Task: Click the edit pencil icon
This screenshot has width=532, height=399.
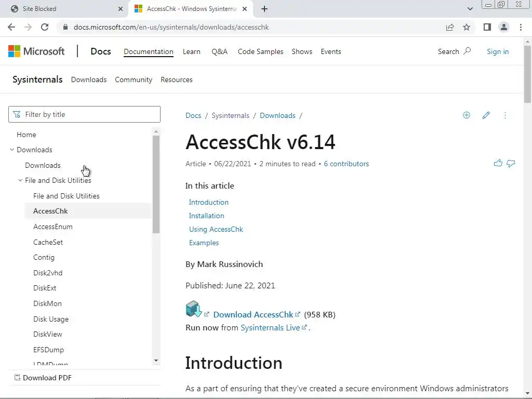Action: [x=486, y=115]
